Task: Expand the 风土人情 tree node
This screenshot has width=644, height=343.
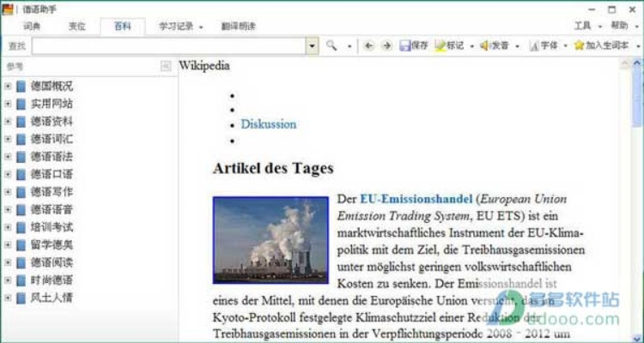Action: pyautogui.click(x=8, y=298)
